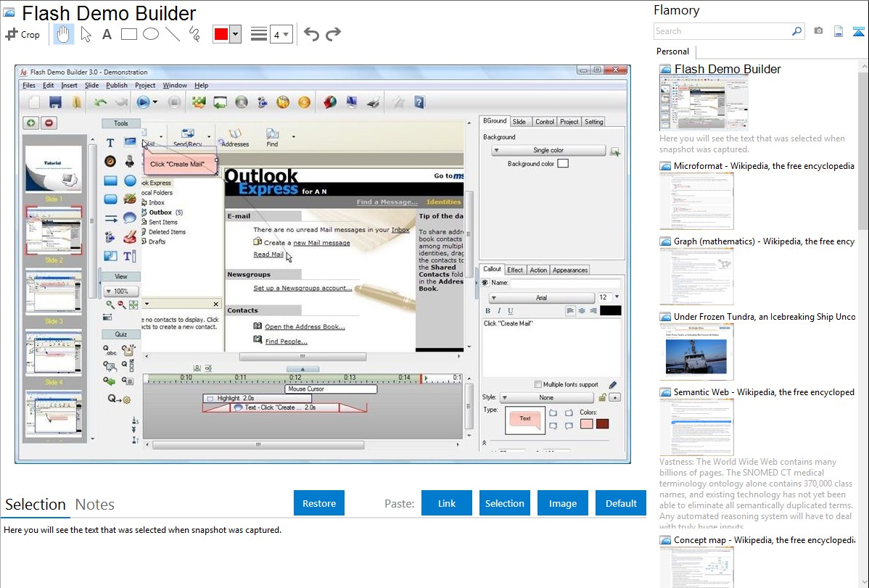Image resolution: width=869 pixels, height=588 pixels.
Task: Click the dark red callout color swatch
Action: coord(602,424)
